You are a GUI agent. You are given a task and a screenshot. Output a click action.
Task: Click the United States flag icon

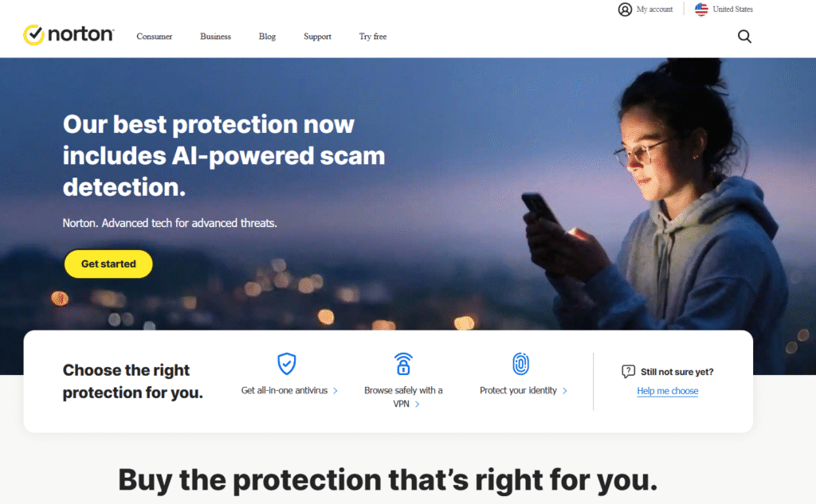tap(701, 10)
